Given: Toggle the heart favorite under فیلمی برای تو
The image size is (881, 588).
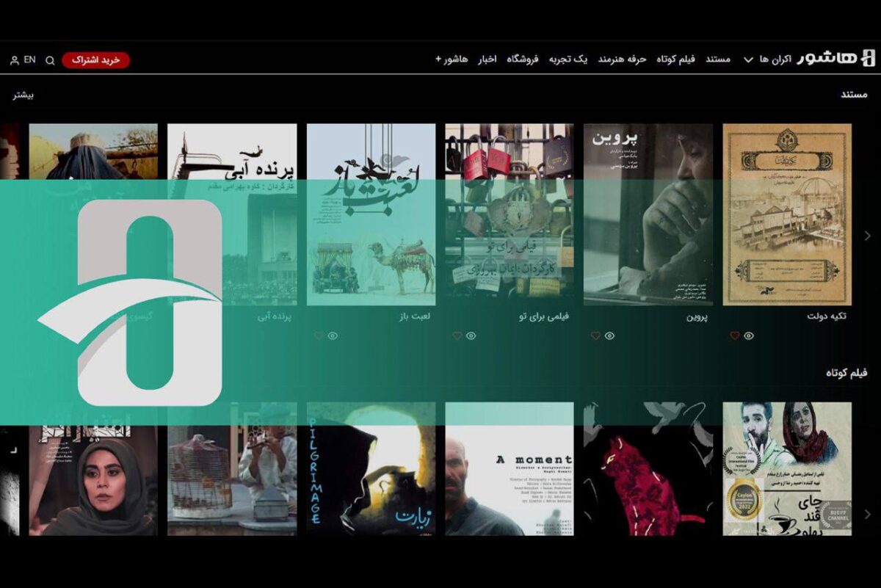Looking at the screenshot, I should coord(457,336).
